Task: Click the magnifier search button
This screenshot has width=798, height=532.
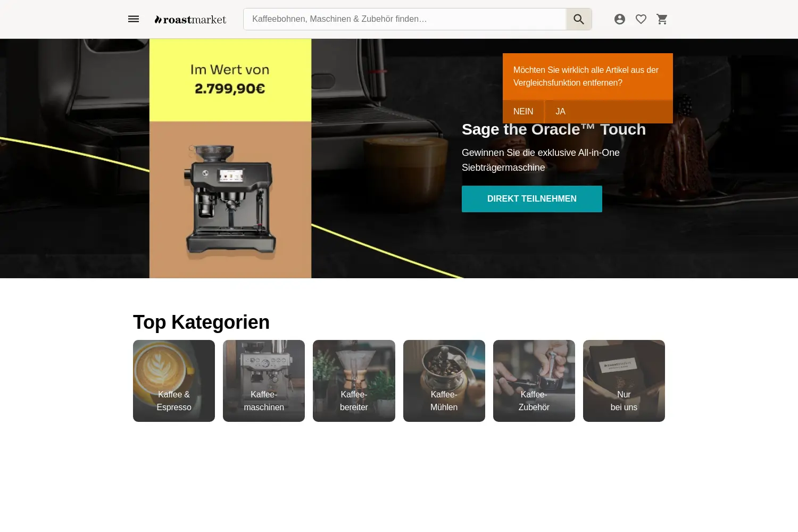Action: point(579,19)
